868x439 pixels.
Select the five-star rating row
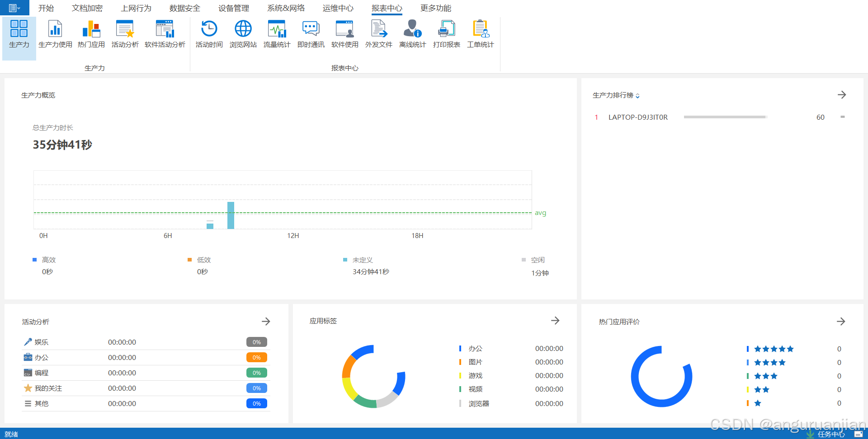[x=794, y=349]
